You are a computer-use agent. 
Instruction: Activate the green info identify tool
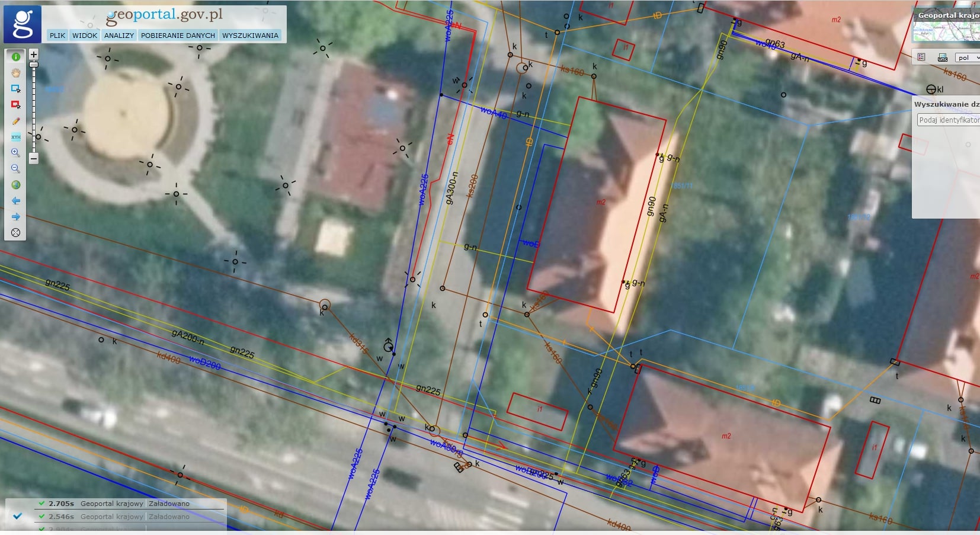(16, 57)
